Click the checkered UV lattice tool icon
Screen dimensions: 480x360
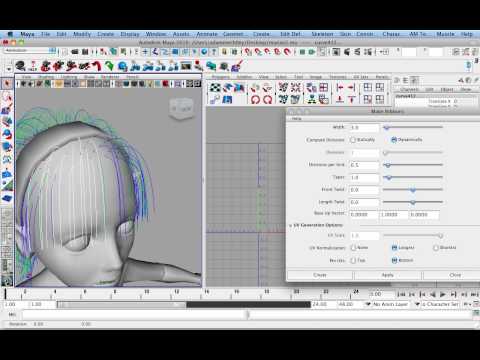(x=215, y=88)
